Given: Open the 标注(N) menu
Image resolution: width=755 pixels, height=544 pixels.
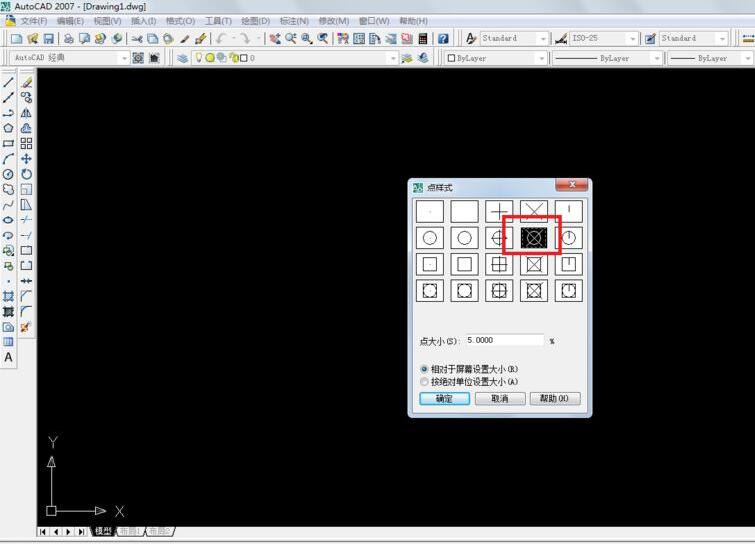Looking at the screenshot, I should [x=294, y=21].
